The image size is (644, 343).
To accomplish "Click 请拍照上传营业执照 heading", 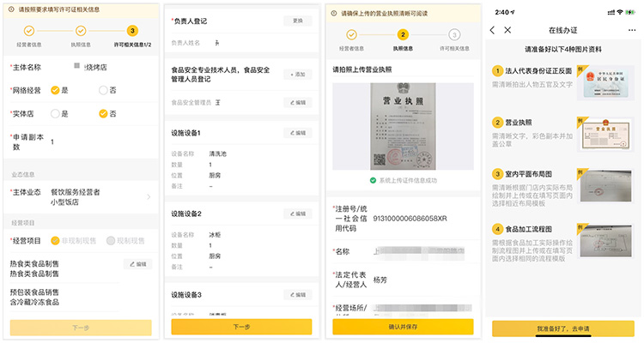I will click(x=362, y=69).
